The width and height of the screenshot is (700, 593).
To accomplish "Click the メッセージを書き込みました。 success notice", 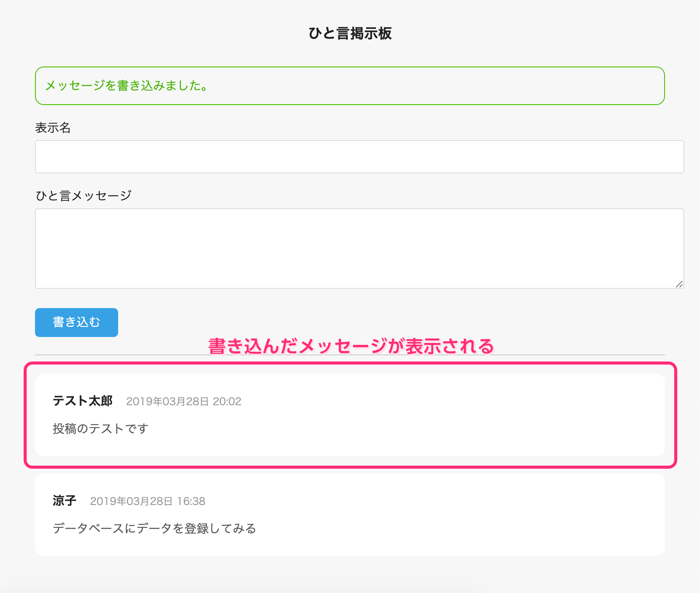I will [350, 86].
